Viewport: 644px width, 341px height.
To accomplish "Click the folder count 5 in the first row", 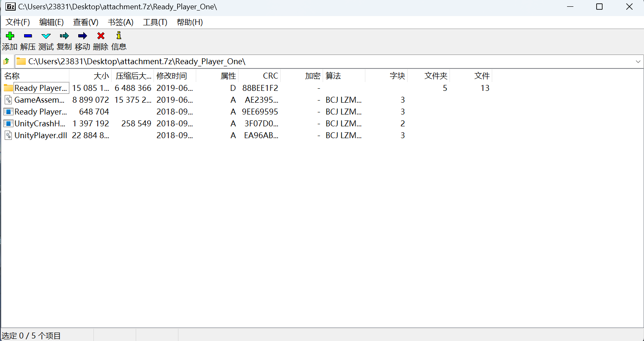I will [445, 88].
